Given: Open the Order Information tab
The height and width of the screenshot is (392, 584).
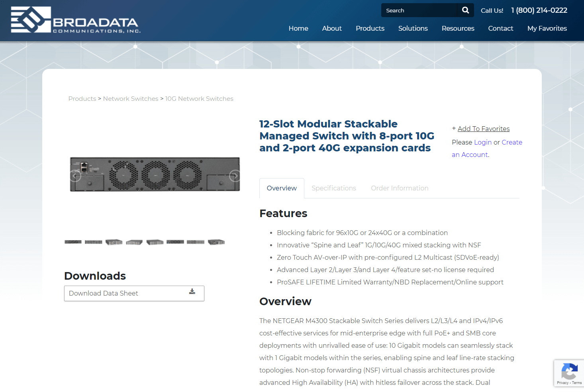Looking at the screenshot, I should (400, 188).
